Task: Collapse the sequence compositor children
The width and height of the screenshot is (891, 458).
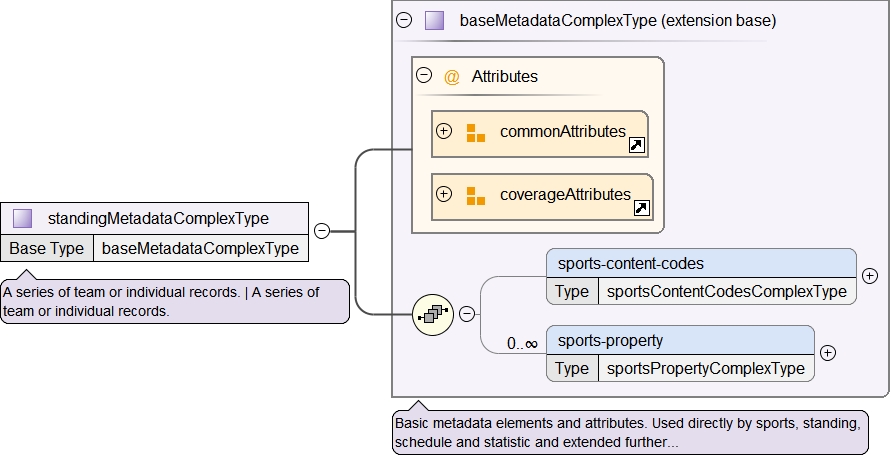Action: click(x=467, y=314)
